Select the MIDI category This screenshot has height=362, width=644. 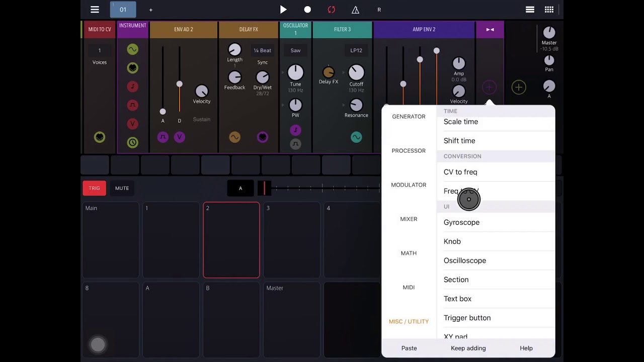click(409, 288)
